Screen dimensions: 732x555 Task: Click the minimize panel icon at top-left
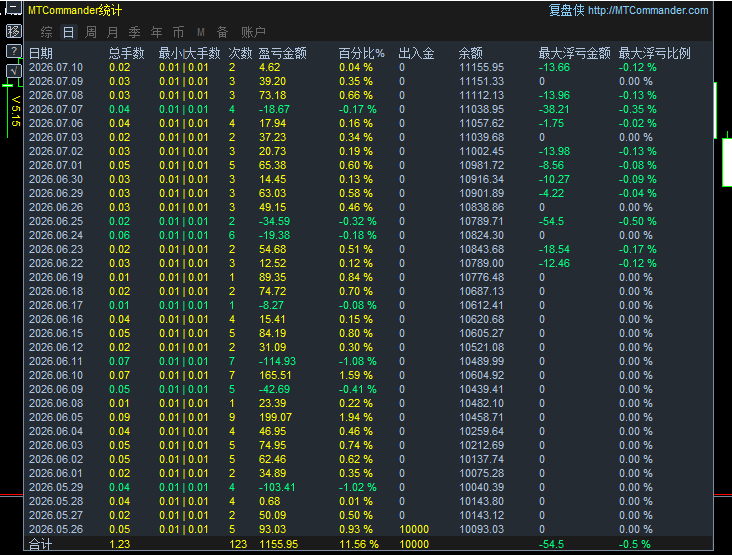14,8
